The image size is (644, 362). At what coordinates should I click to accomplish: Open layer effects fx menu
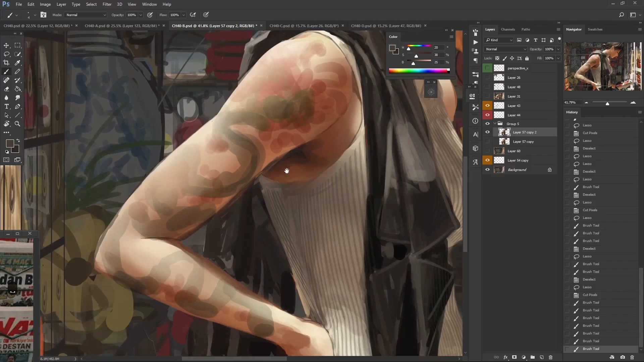[505, 357]
